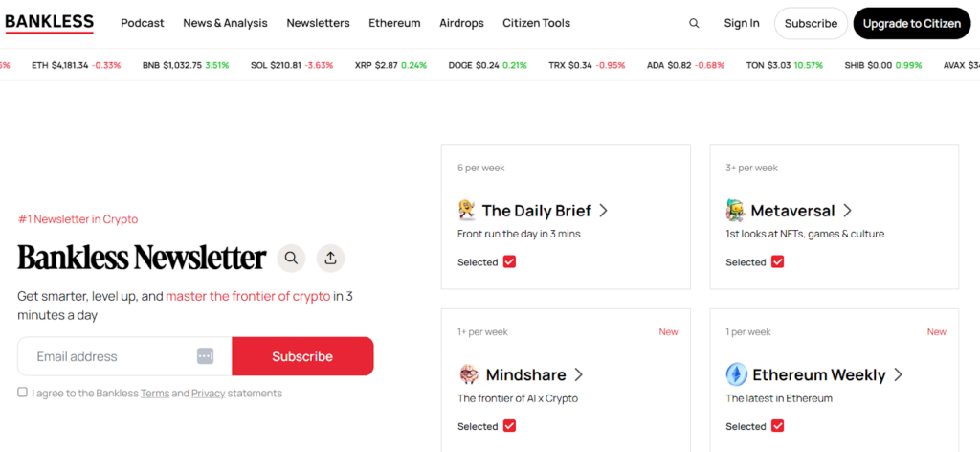Click the Bankless logo in header
The image size is (980, 452).
[50, 23]
